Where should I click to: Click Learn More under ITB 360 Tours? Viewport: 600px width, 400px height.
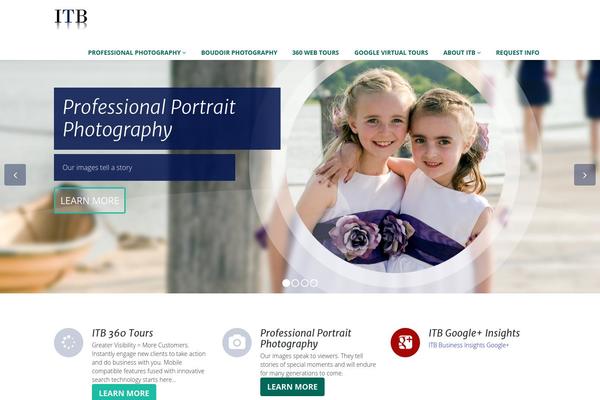click(x=124, y=393)
